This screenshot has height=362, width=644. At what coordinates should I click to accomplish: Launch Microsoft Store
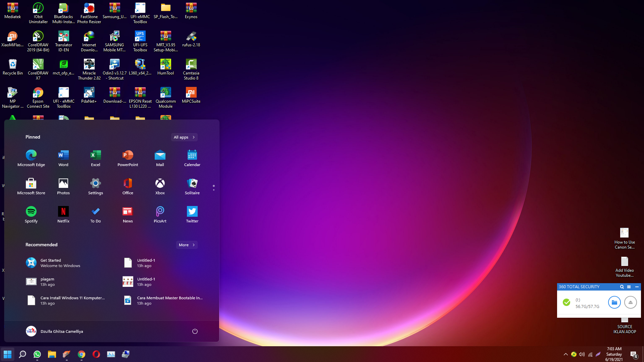point(31,186)
